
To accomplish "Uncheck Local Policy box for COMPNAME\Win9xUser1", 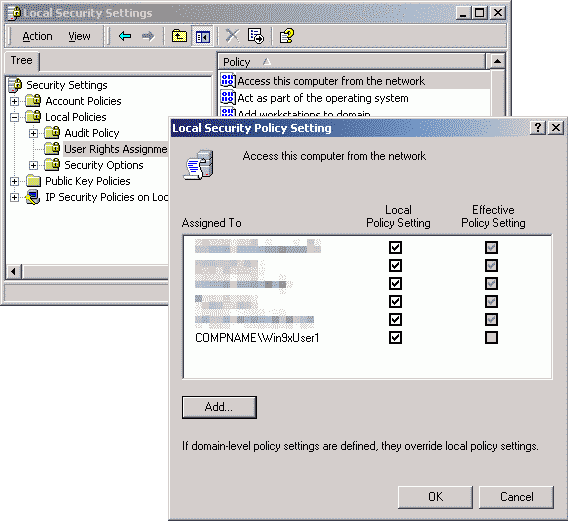I will (395, 338).
